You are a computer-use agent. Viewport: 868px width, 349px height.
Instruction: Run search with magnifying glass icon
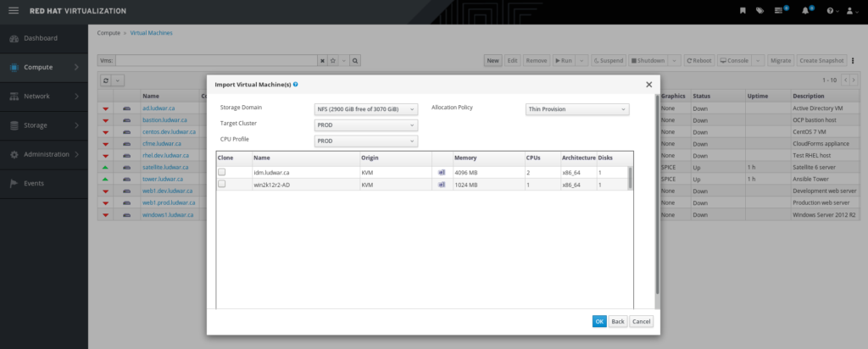coord(355,61)
